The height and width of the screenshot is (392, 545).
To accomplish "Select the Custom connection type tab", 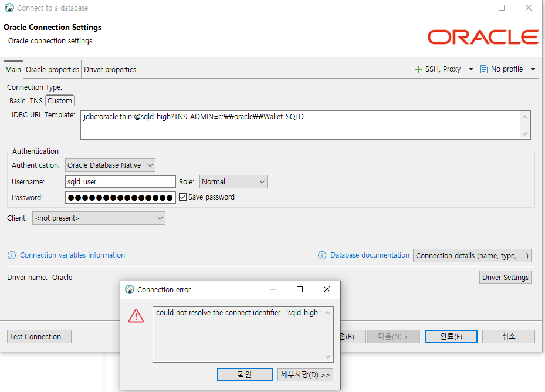I will tap(60, 100).
